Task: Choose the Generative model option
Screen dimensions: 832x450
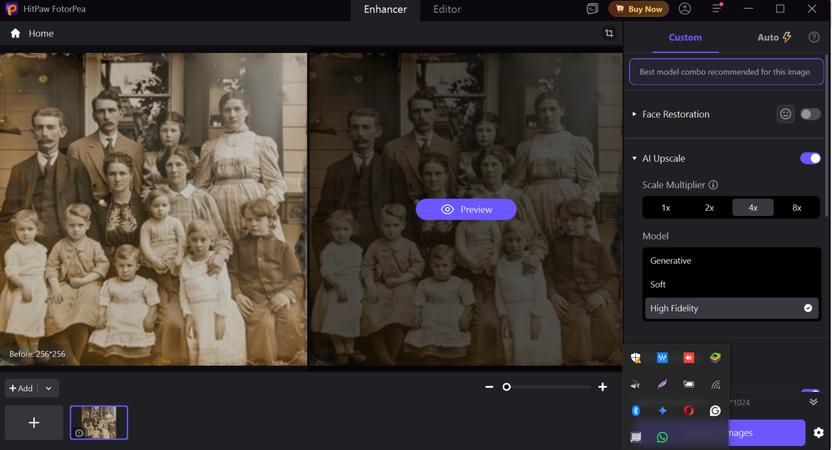Action: click(732, 261)
